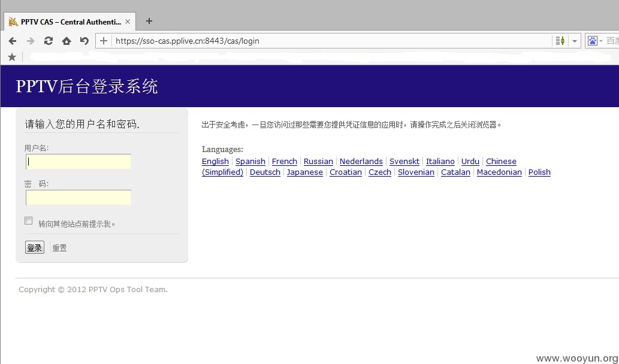619x364 pixels.
Task: Switch language to Spanish
Action: (x=250, y=161)
